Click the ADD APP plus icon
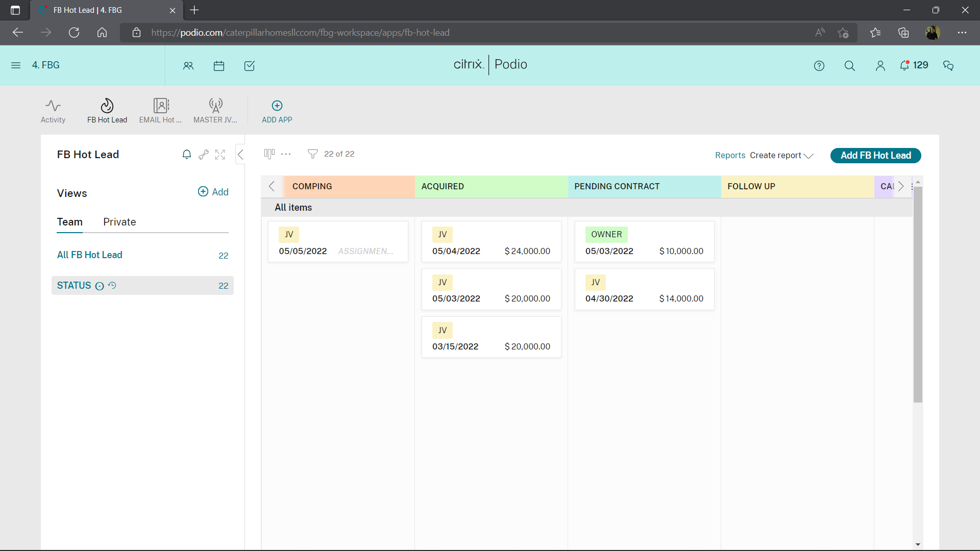The image size is (980, 551). [277, 106]
